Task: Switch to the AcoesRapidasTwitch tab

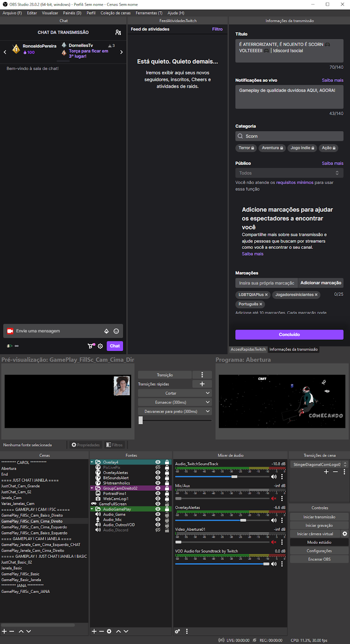Action: click(248, 349)
